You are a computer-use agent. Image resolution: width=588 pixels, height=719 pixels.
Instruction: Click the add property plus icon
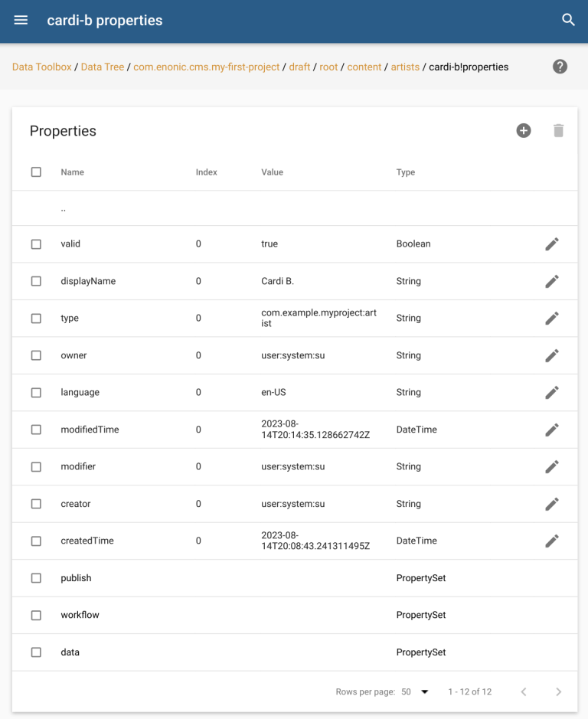click(524, 131)
